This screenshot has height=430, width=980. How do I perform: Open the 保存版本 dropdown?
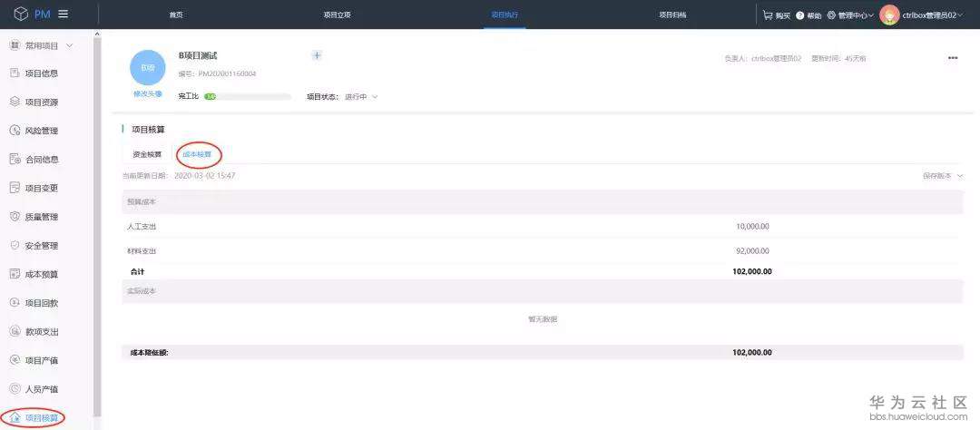click(943, 176)
